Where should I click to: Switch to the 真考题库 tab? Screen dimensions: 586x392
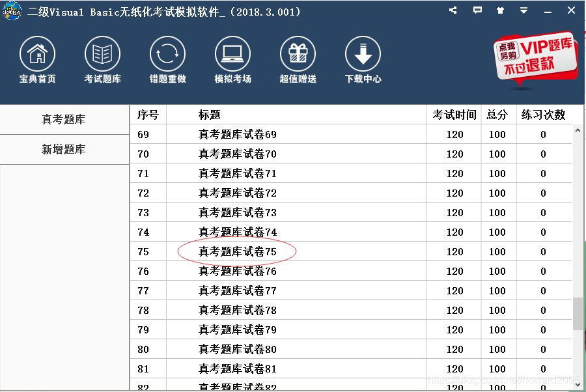click(64, 119)
